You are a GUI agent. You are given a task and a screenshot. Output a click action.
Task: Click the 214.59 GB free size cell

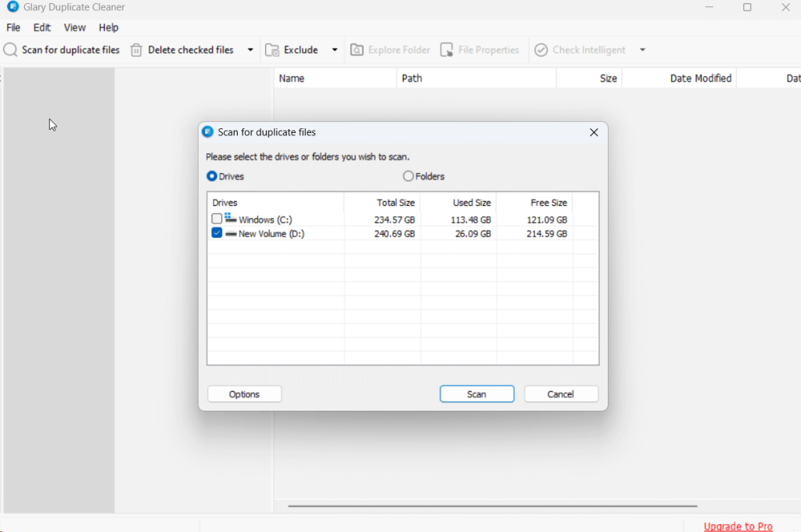(x=547, y=234)
